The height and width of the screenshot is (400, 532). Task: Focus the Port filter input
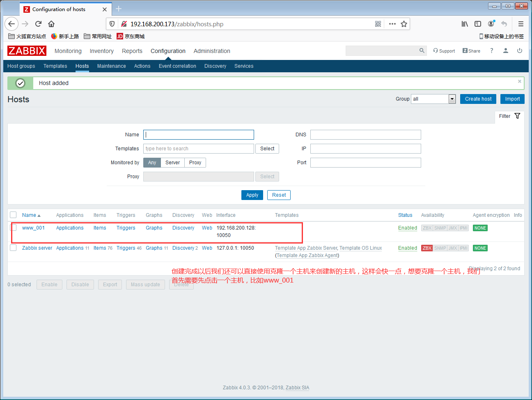coord(366,163)
